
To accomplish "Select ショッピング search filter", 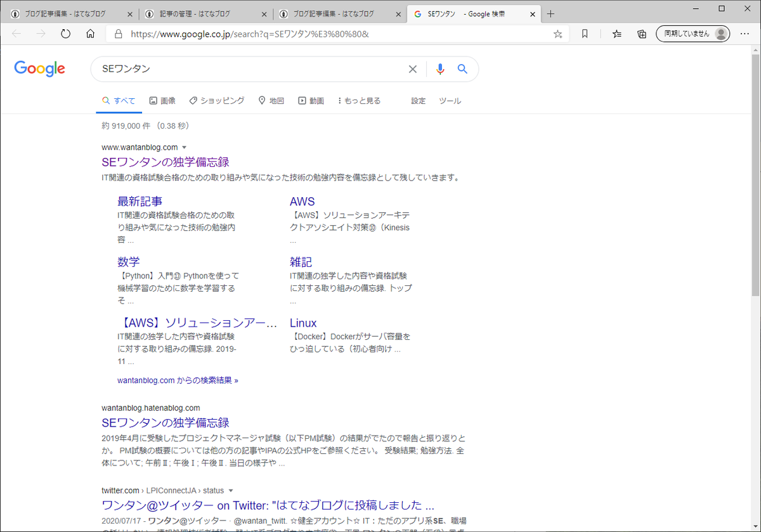I will click(217, 101).
